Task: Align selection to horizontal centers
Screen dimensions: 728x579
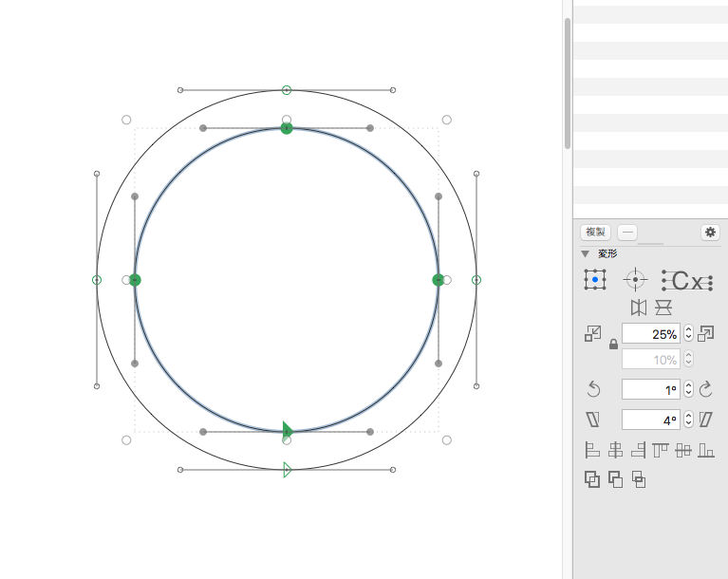Action: click(x=616, y=450)
